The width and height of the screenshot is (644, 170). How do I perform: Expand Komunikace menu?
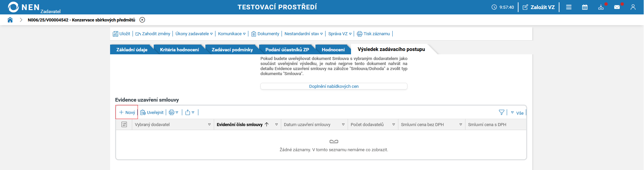pos(232,34)
